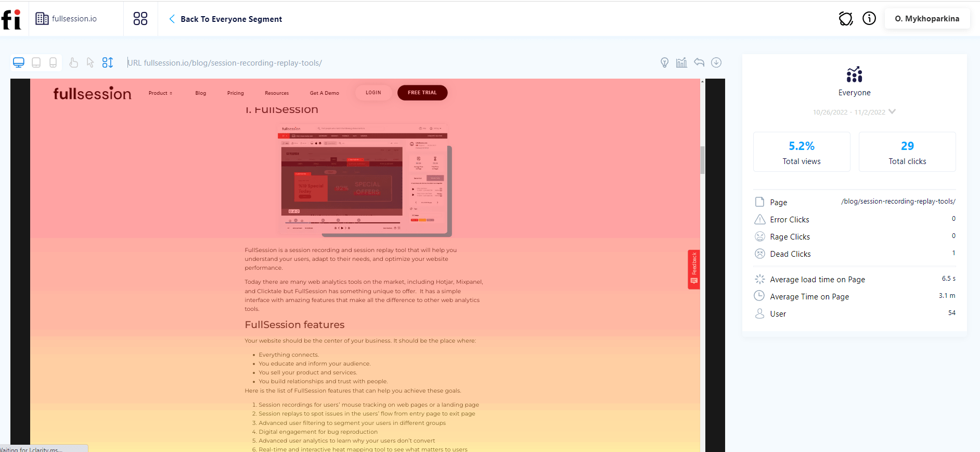The width and height of the screenshot is (980, 452).
Task: Click the Error Clicks warning triangle icon
Action: tap(760, 219)
